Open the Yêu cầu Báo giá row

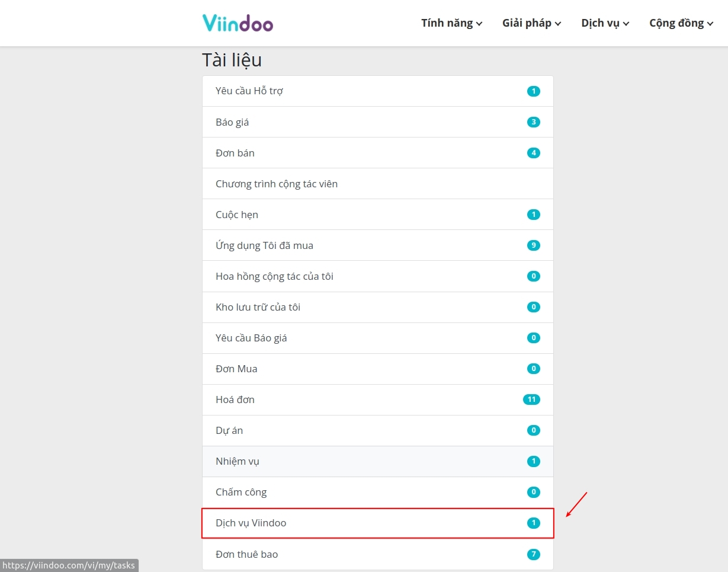coord(378,338)
